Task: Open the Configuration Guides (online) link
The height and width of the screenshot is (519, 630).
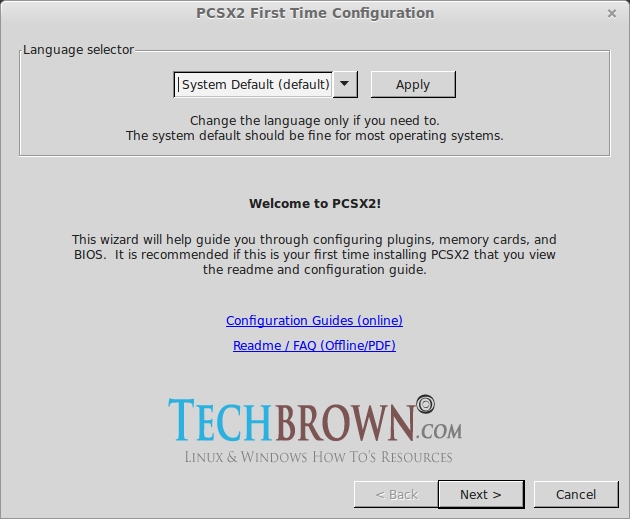Action: coord(314,321)
